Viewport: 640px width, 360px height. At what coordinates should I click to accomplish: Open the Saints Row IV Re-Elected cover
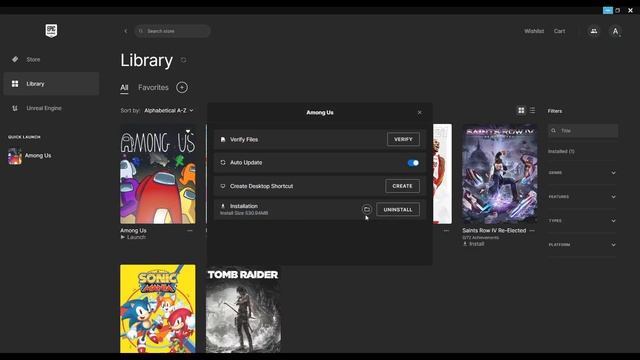pyautogui.click(x=500, y=174)
